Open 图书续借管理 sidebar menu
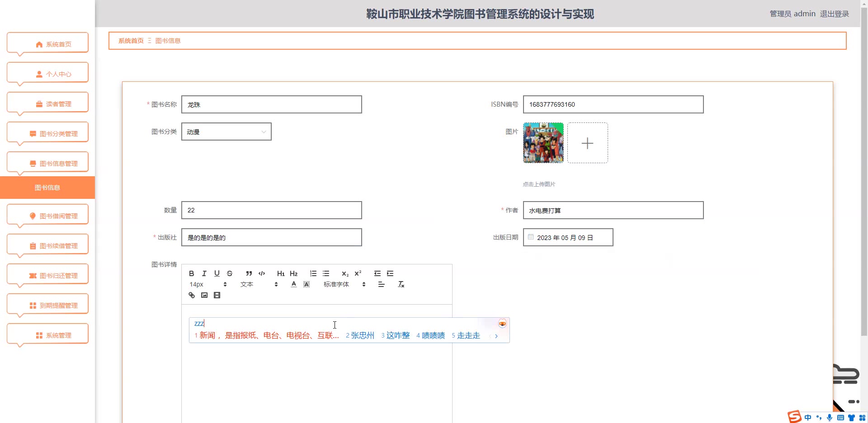 coord(47,245)
